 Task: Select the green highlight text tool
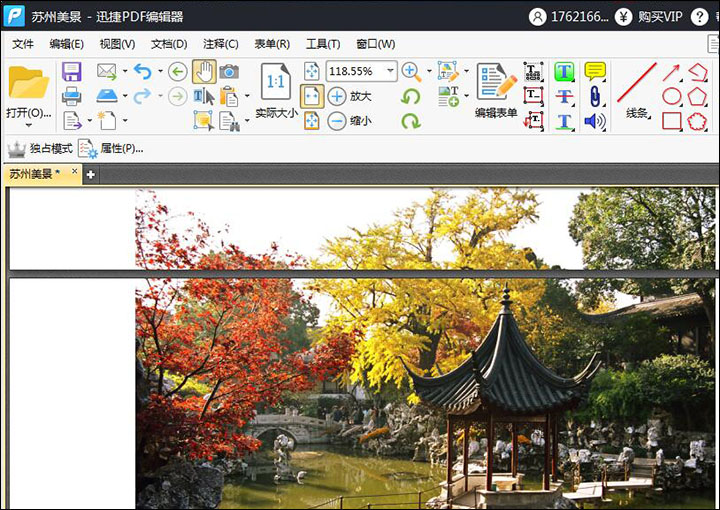(x=564, y=72)
